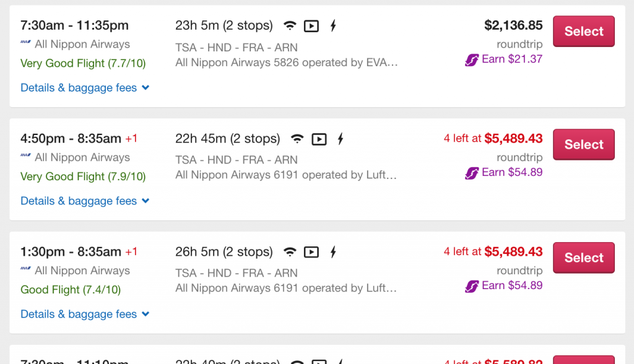Click the power bolt icon on the 22h 45m flight
Image resolution: width=634 pixels, height=364 pixels.
(x=341, y=139)
